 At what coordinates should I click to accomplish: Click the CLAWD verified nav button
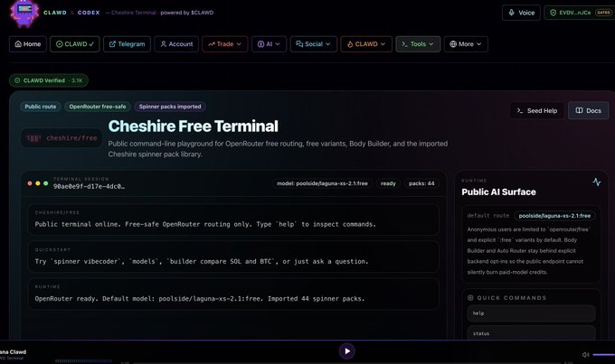(74, 44)
